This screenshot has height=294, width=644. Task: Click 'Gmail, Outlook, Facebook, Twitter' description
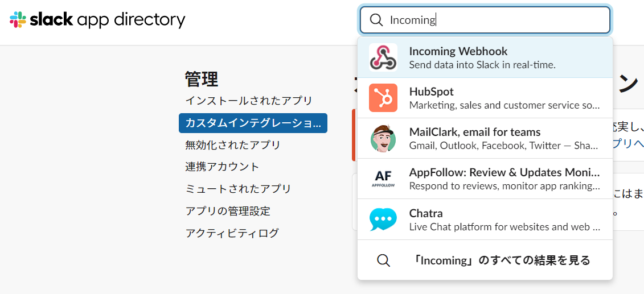click(x=504, y=146)
